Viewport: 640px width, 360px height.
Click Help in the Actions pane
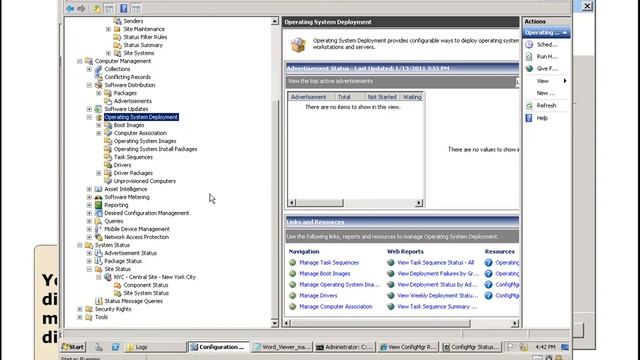[542, 118]
